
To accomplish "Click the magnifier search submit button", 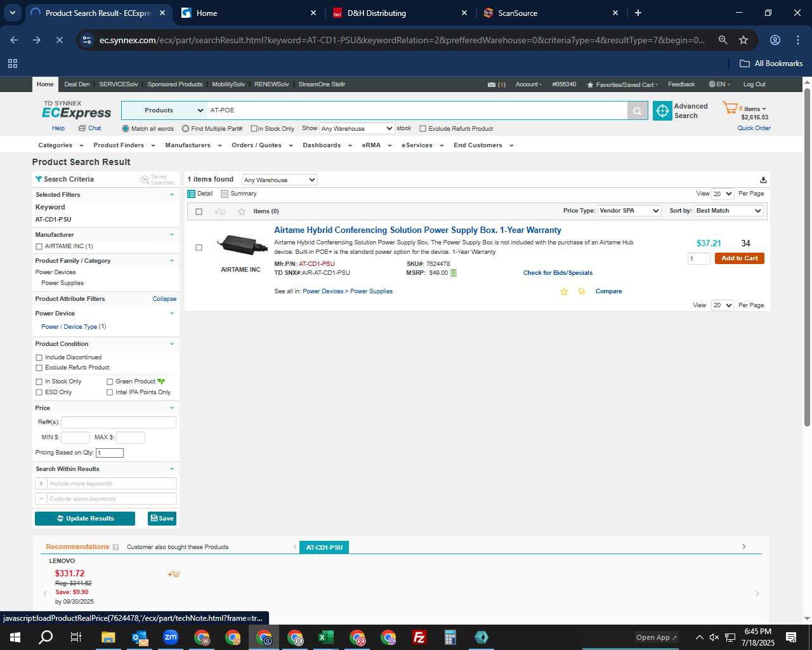I will (x=638, y=110).
